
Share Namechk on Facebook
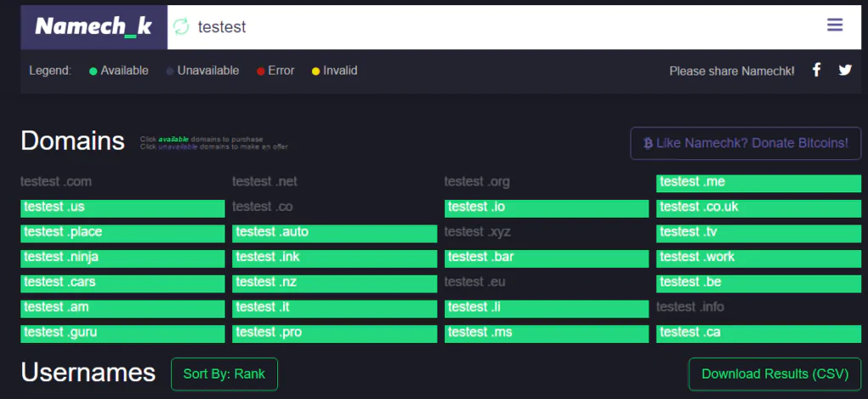coord(816,69)
